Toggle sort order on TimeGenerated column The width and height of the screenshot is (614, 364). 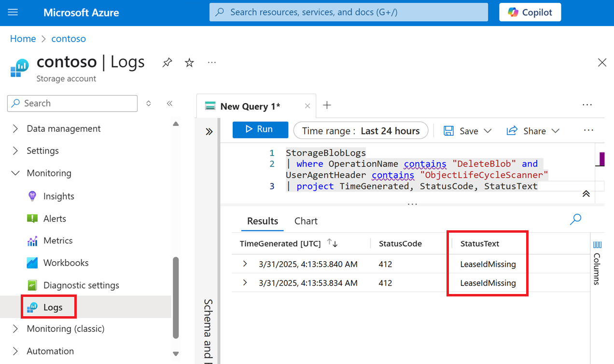[332, 243]
